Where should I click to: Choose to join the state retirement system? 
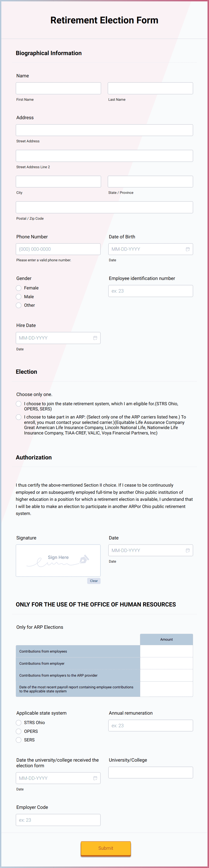[x=18, y=404]
